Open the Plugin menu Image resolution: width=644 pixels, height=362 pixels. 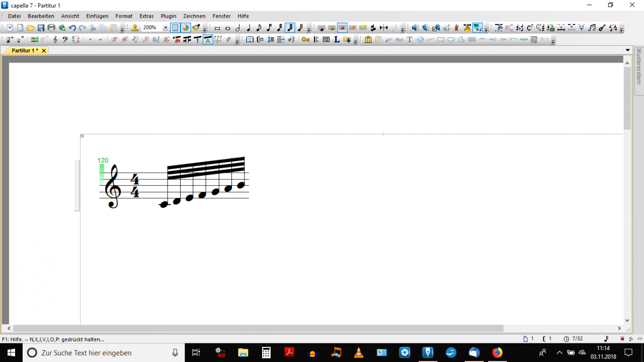click(x=169, y=16)
